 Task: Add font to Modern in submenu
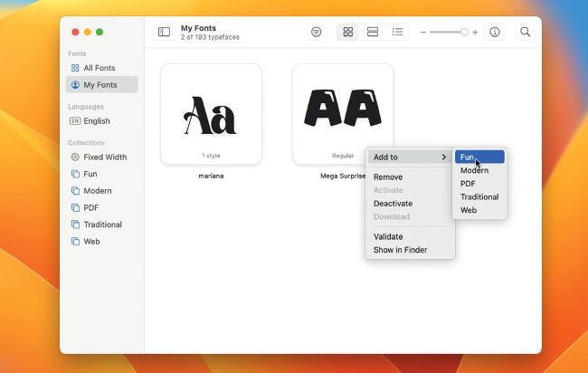coord(479,170)
